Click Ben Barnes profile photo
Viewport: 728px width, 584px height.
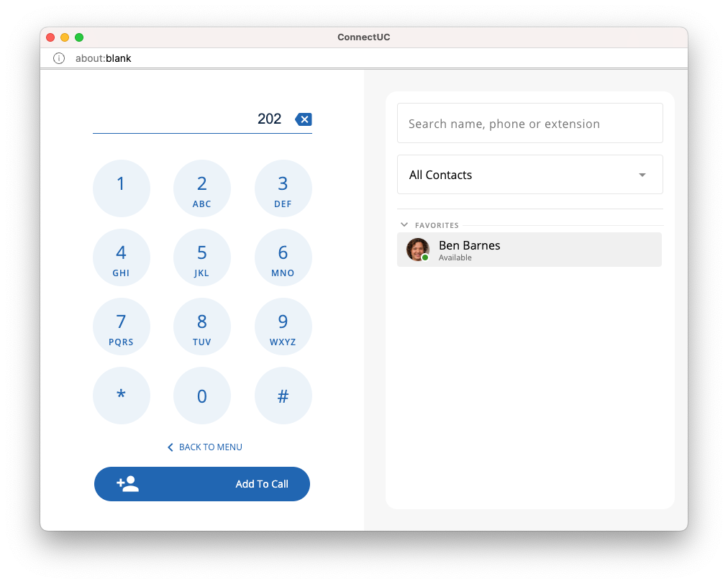417,250
